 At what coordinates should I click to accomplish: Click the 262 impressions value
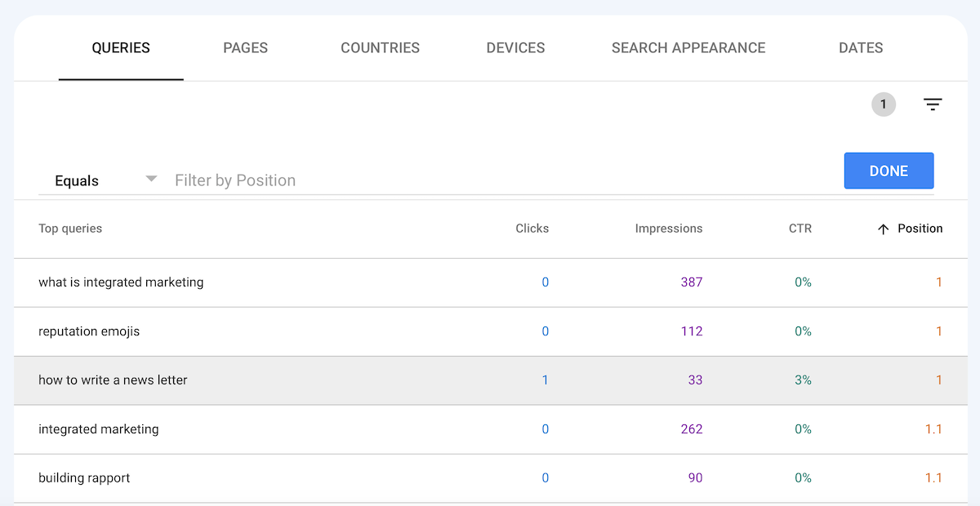coord(692,429)
